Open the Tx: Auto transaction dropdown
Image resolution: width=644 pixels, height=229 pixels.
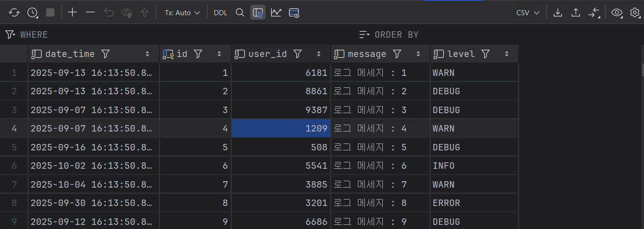[x=182, y=13]
